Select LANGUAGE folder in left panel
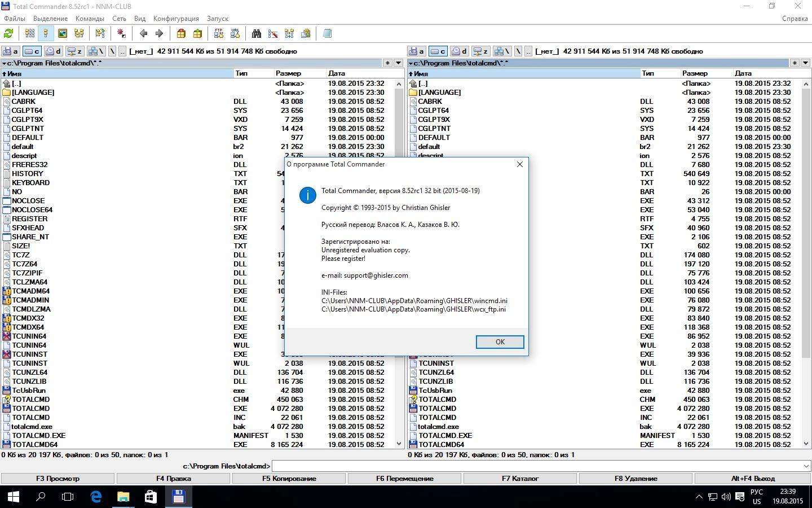The width and height of the screenshot is (812, 508). coord(197,92)
